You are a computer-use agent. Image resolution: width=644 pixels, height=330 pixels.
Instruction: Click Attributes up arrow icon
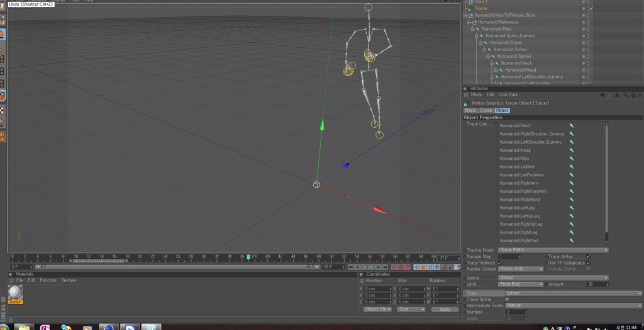click(617, 94)
